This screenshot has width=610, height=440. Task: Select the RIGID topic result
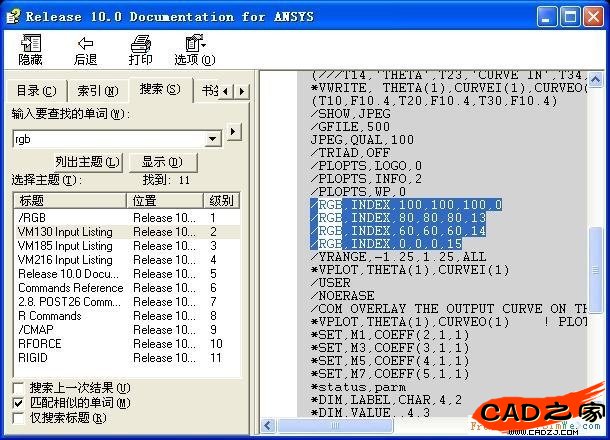(127, 358)
